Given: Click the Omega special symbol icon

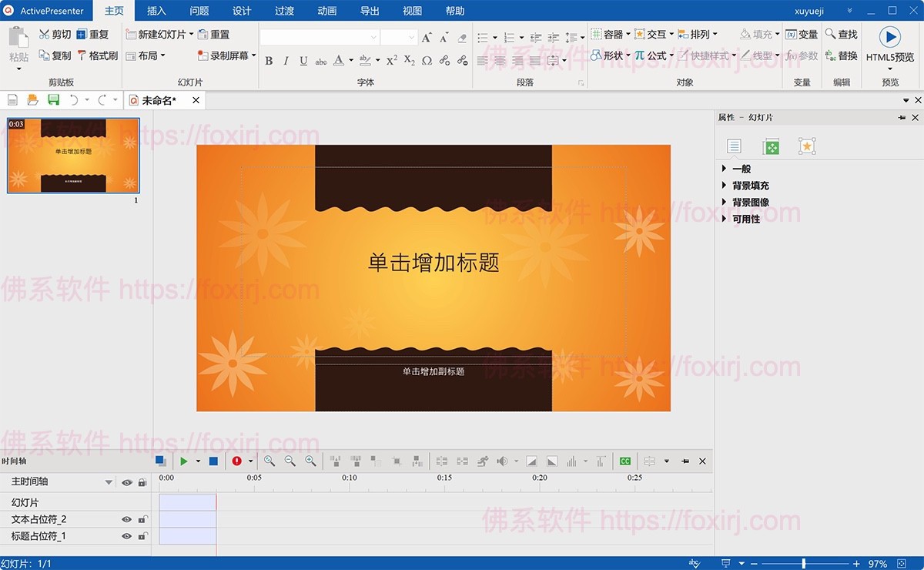Looking at the screenshot, I should (x=427, y=60).
